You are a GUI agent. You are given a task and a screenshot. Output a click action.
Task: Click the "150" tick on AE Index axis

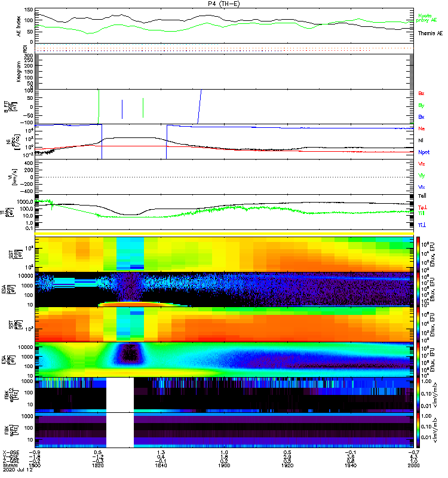29,10
